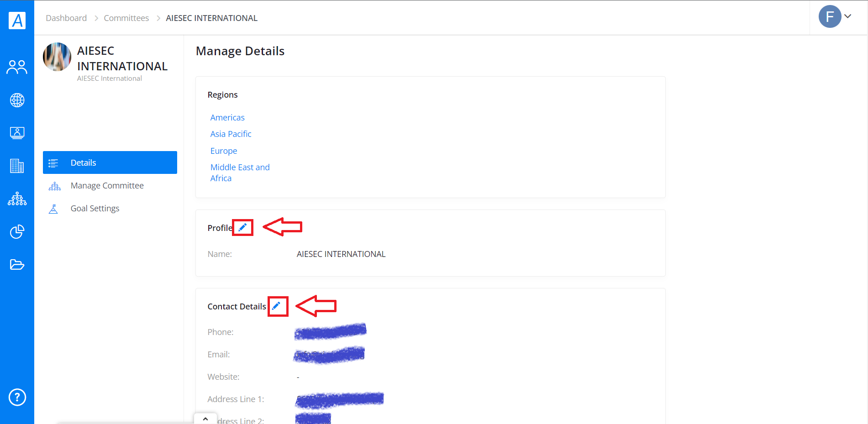Edit Profile with the pencil icon
The width and height of the screenshot is (868, 424).
pyautogui.click(x=242, y=227)
